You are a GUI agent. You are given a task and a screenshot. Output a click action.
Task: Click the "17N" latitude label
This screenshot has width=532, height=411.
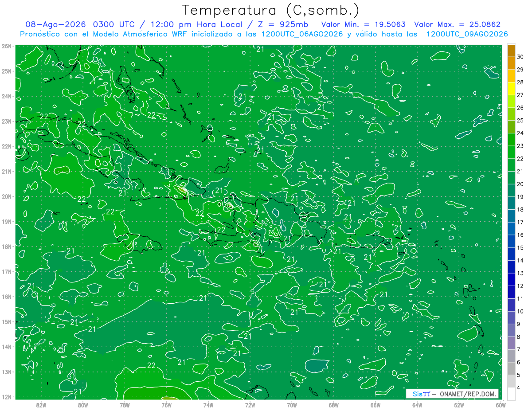coord(6,271)
